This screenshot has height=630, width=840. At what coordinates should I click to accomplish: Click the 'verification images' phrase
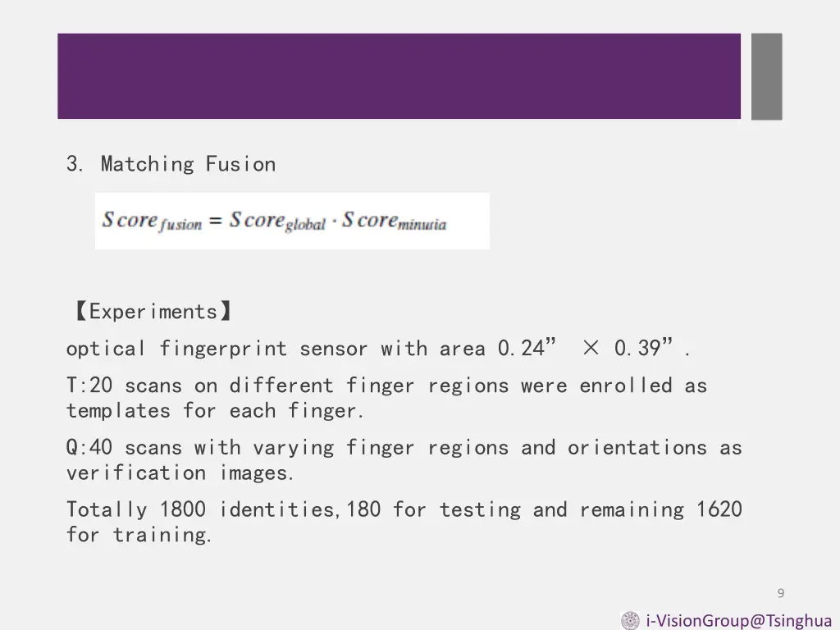[x=180, y=473]
